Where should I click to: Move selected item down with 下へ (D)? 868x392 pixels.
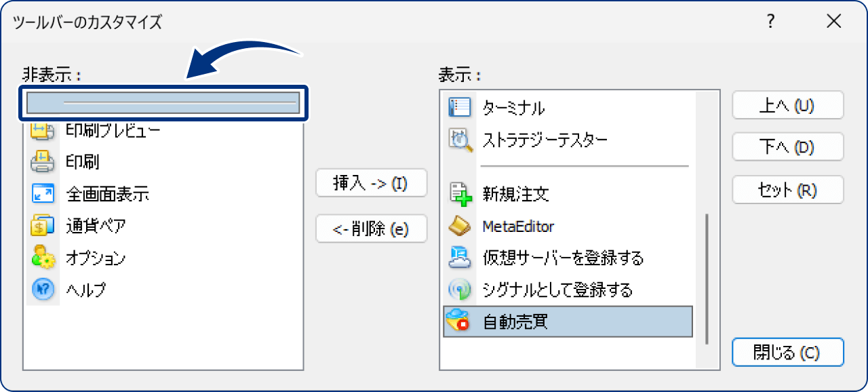tap(787, 147)
